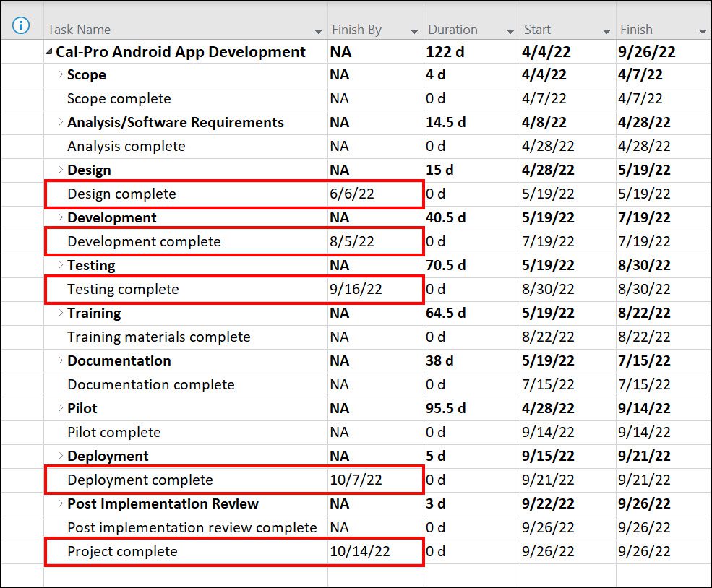This screenshot has height=588, width=712.
Task: Expand the Design summary task
Action: (61, 170)
